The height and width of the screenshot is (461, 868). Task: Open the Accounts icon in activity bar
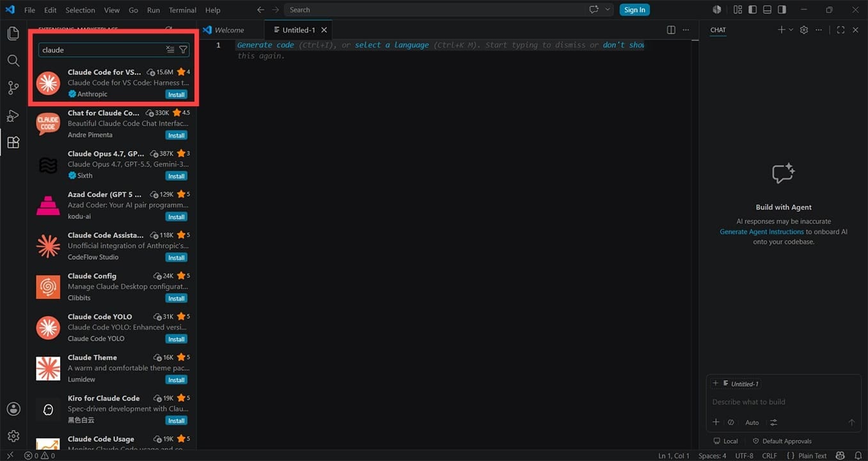(x=13, y=409)
